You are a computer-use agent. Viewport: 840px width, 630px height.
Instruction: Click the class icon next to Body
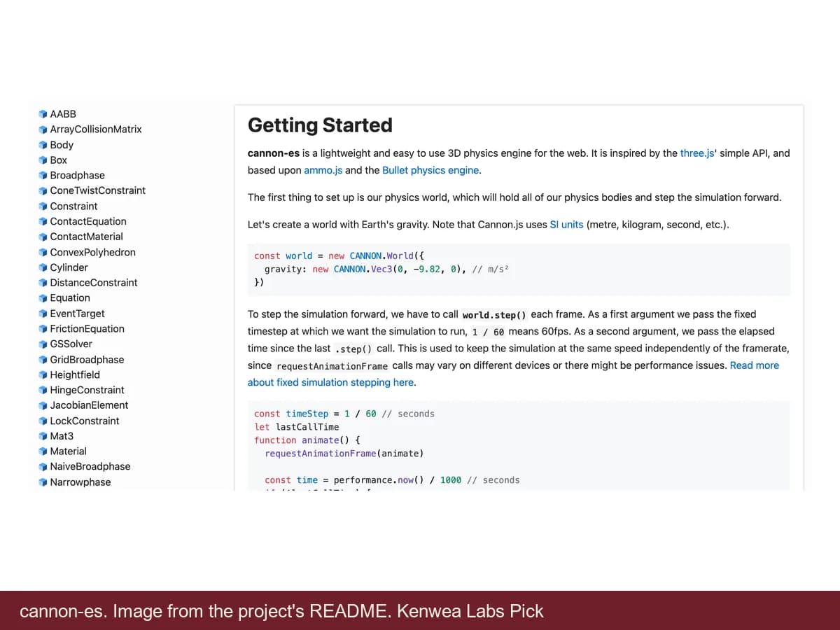tap(43, 145)
